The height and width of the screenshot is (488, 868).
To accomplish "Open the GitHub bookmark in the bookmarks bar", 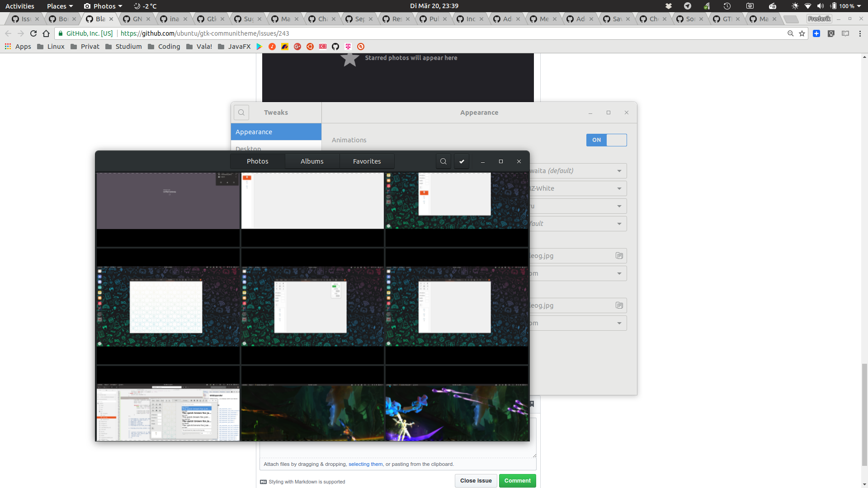I will (x=335, y=47).
